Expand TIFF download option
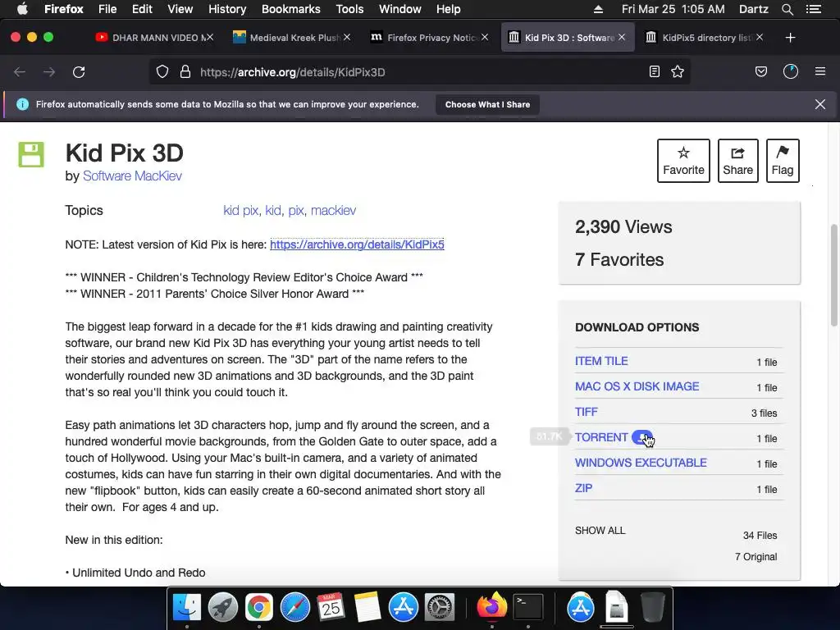 tap(586, 412)
